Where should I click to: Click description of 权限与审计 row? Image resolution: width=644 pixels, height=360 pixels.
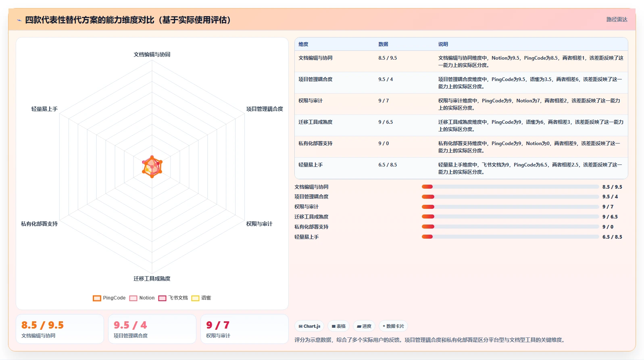coord(529,104)
